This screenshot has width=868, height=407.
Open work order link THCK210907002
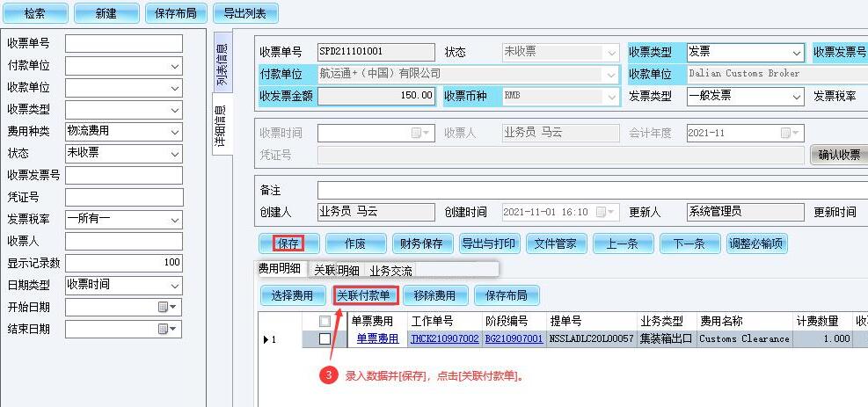pos(444,338)
